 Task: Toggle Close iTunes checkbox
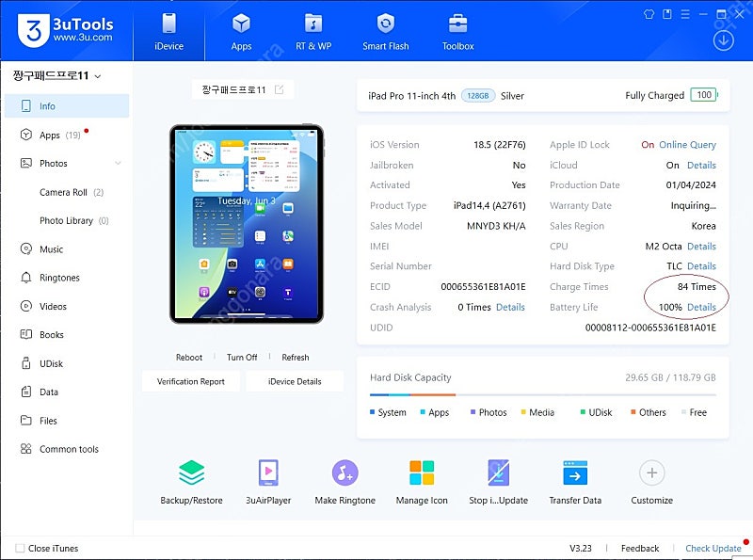20,548
